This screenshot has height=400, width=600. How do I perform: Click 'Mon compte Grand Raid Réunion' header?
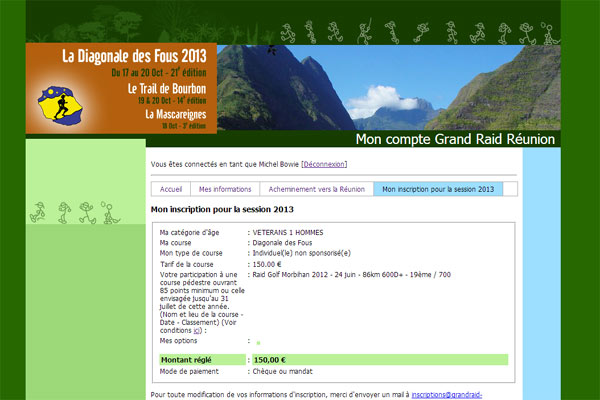coord(455,139)
